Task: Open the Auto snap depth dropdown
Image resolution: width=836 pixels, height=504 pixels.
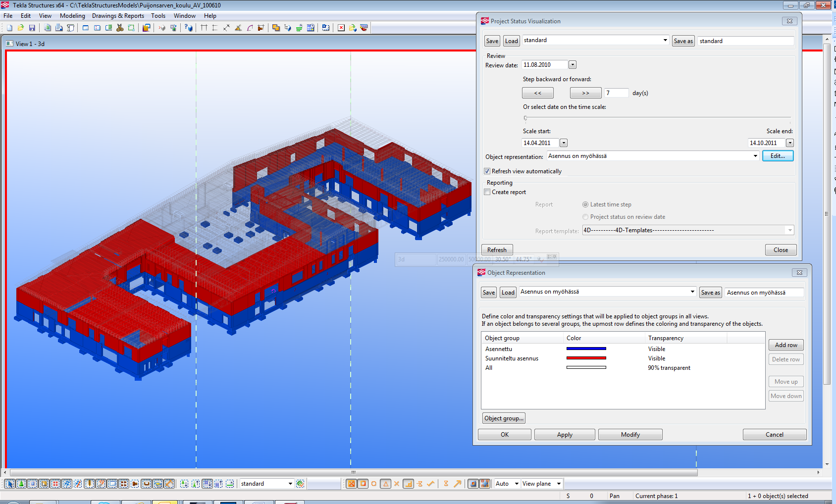Action: point(517,484)
